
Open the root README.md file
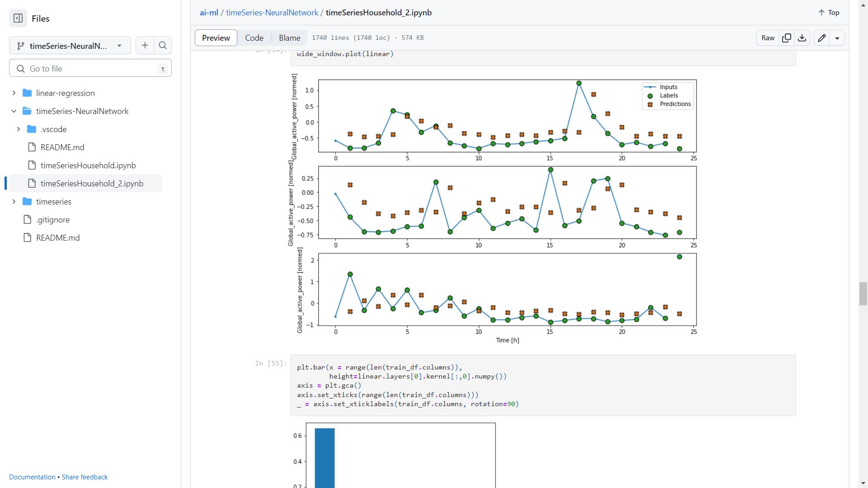(58, 238)
